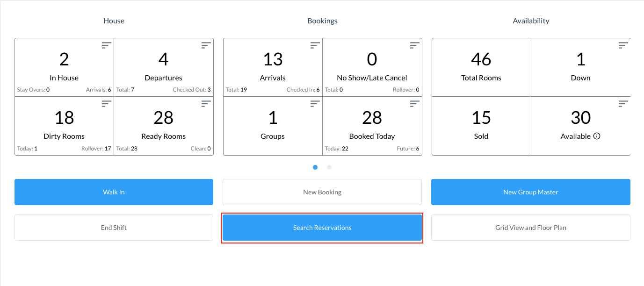
Task: Click the Walk In button
Action: coord(114,192)
